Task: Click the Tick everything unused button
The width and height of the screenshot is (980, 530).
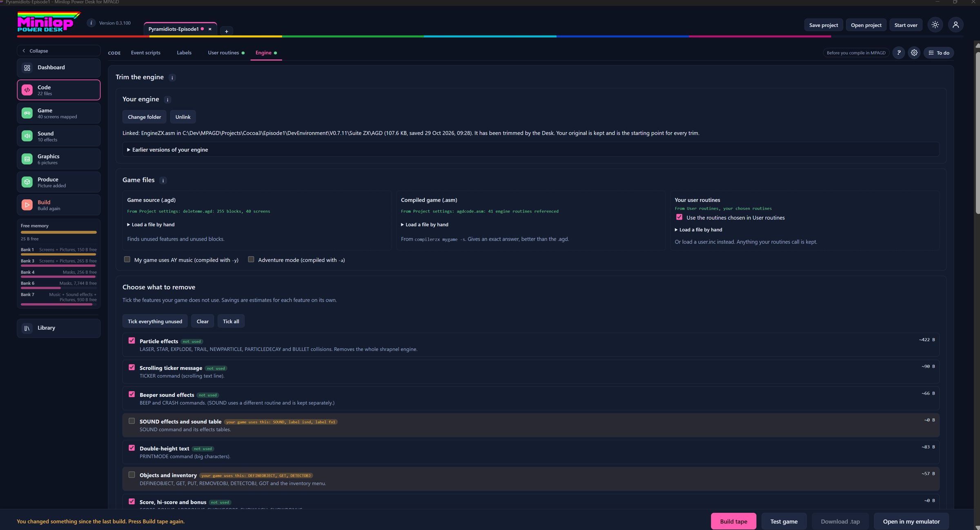Action: click(155, 321)
